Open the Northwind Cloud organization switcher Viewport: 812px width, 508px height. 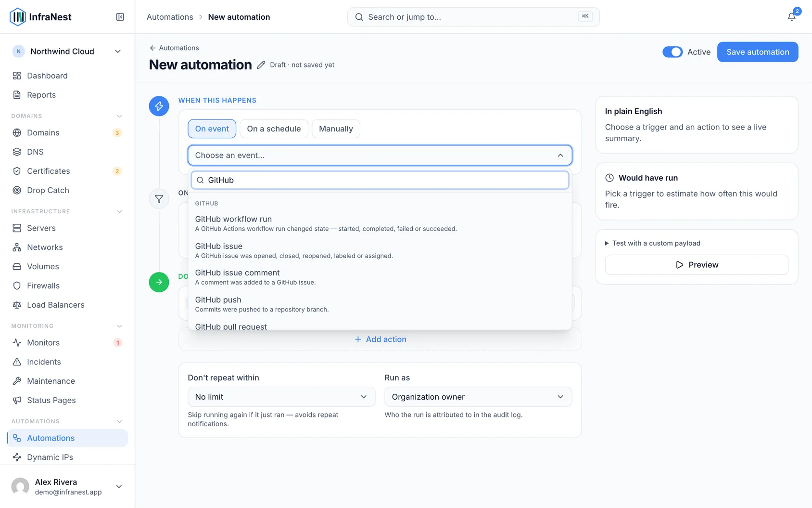pos(67,52)
